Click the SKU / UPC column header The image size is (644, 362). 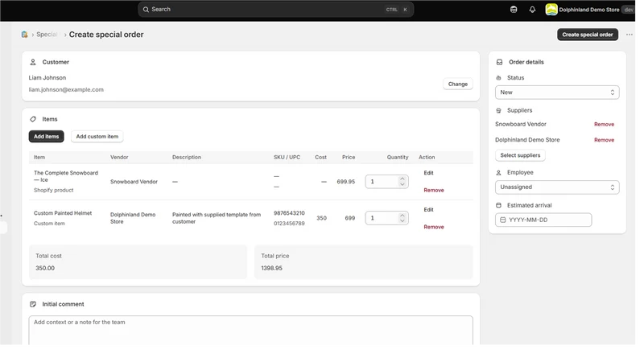tap(287, 157)
